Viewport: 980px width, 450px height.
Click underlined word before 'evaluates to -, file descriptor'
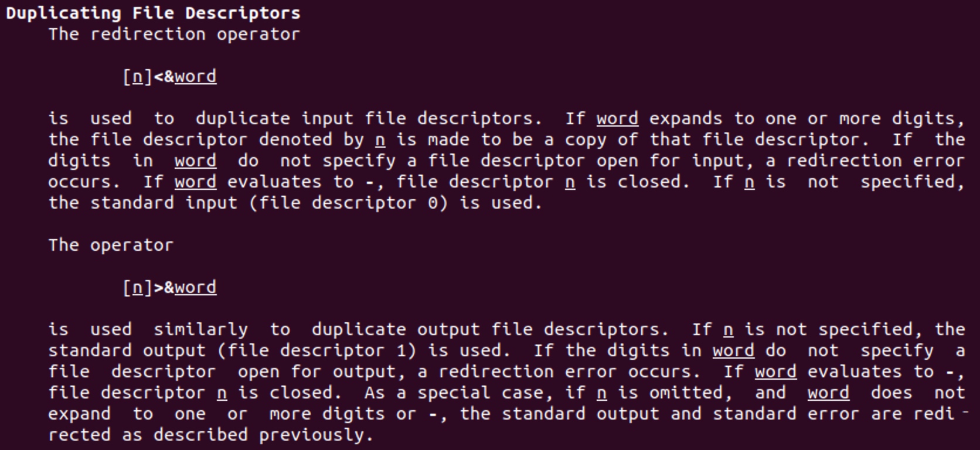(195, 182)
